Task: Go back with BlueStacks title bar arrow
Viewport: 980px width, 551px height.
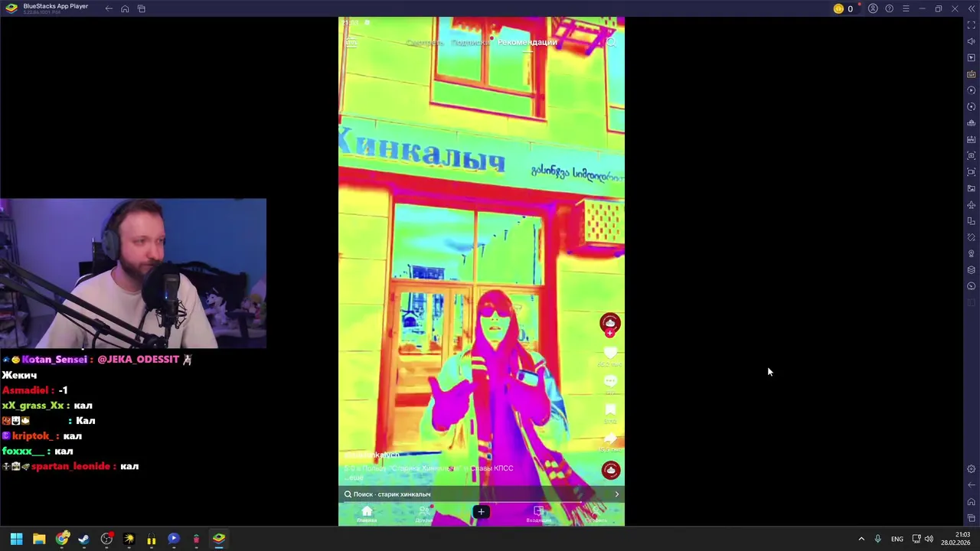Action: point(109,8)
